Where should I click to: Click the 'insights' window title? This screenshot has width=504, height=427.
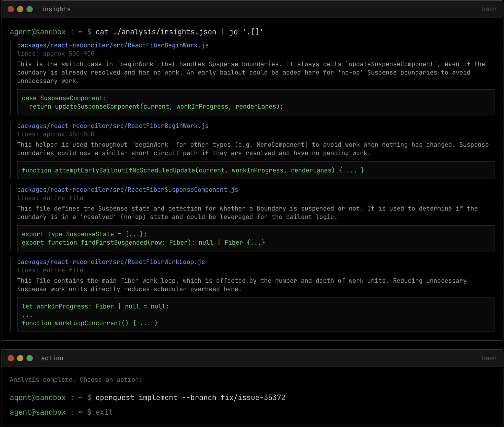[x=56, y=9]
